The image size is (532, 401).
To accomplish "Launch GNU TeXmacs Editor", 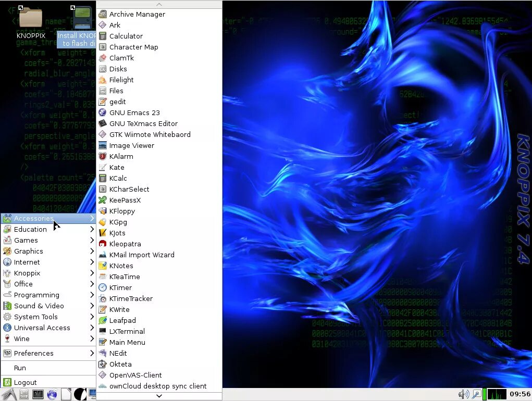I will [x=159, y=123].
